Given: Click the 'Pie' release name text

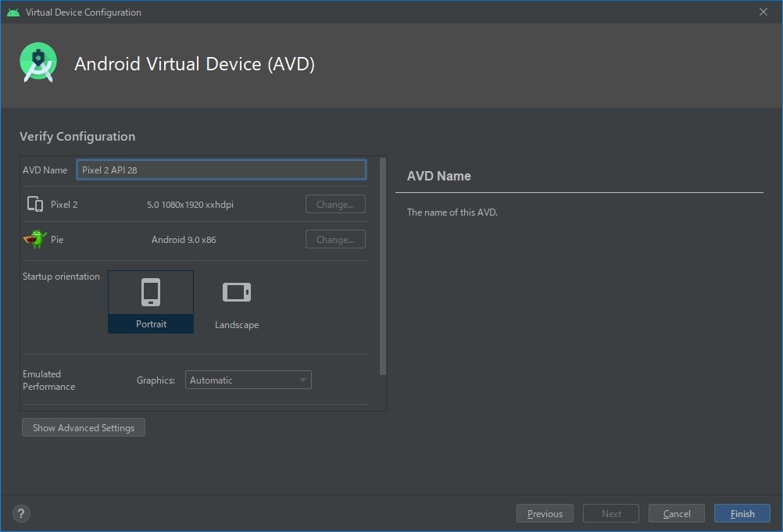Looking at the screenshot, I should click(x=57, y=240).
